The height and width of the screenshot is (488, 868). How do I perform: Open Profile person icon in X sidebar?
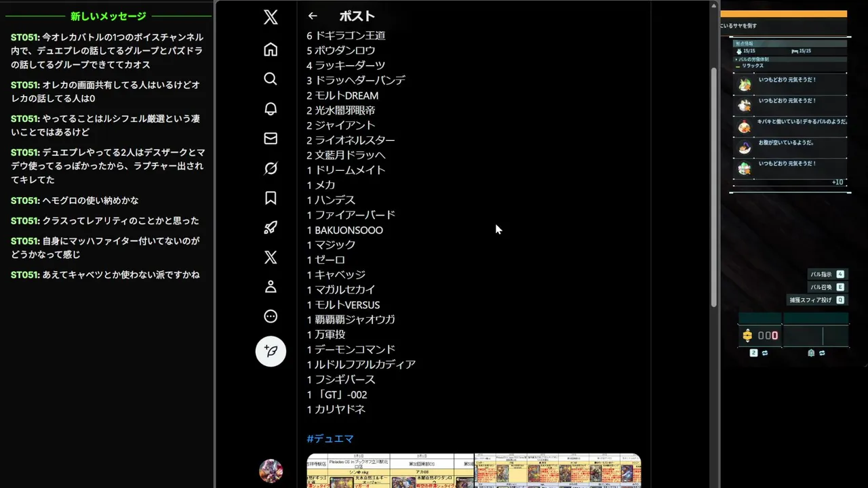pyautogui.click(x=271, y=287)
